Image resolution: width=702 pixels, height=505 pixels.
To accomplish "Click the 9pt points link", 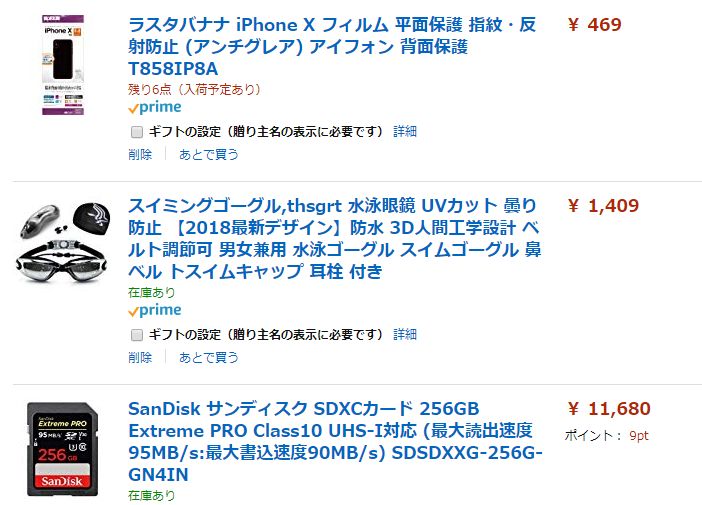I will 638,435.
